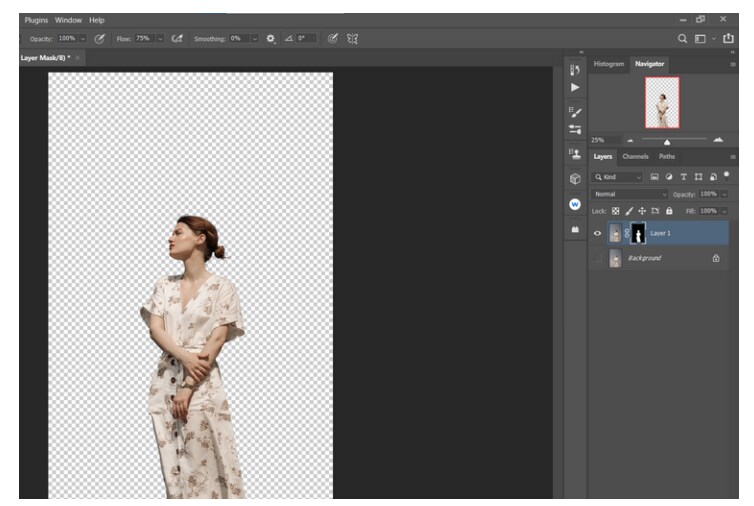Viewport: 754px width, 506px height.
Task: Open the Flow 75% dropdown arrow
Action: pyautogui.click(x=158, y=38)
